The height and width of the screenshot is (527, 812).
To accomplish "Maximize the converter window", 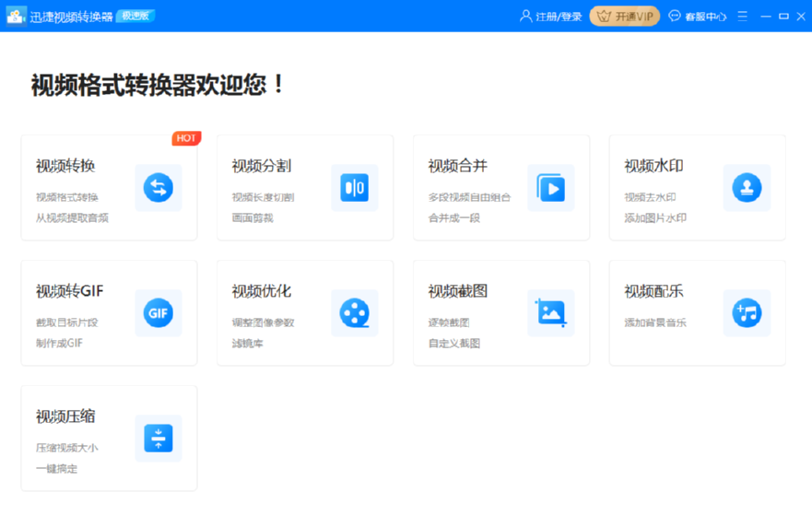I will 783,16.
